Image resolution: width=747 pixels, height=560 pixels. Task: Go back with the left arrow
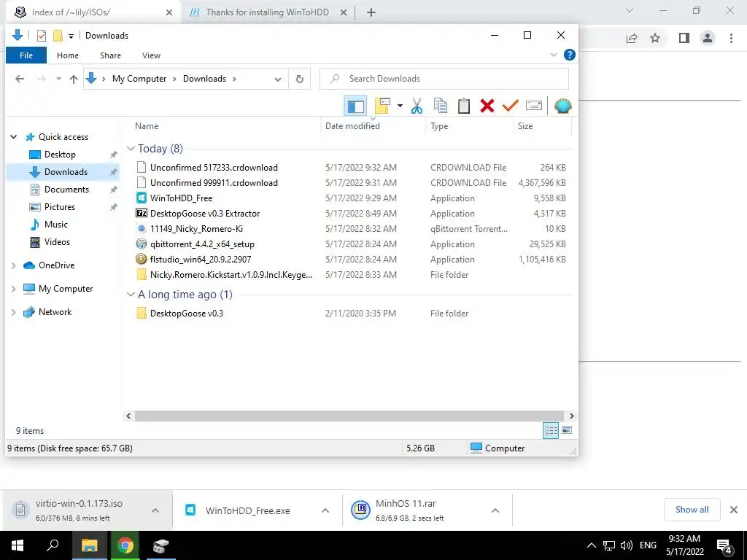point(20,79)
